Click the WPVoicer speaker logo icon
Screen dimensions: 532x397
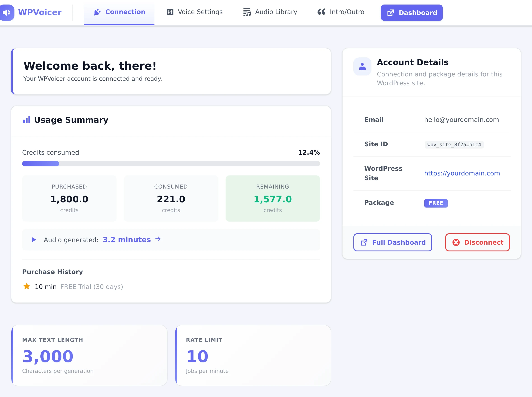7,12
